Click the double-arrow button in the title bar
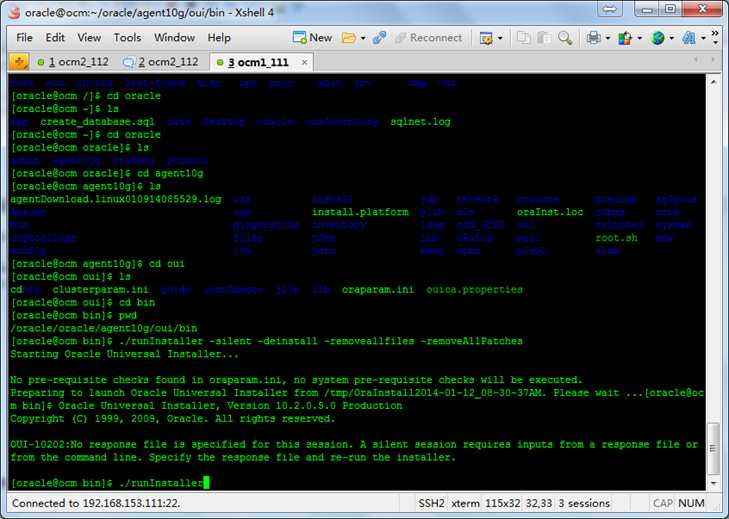729x519 pixels. 610,9
